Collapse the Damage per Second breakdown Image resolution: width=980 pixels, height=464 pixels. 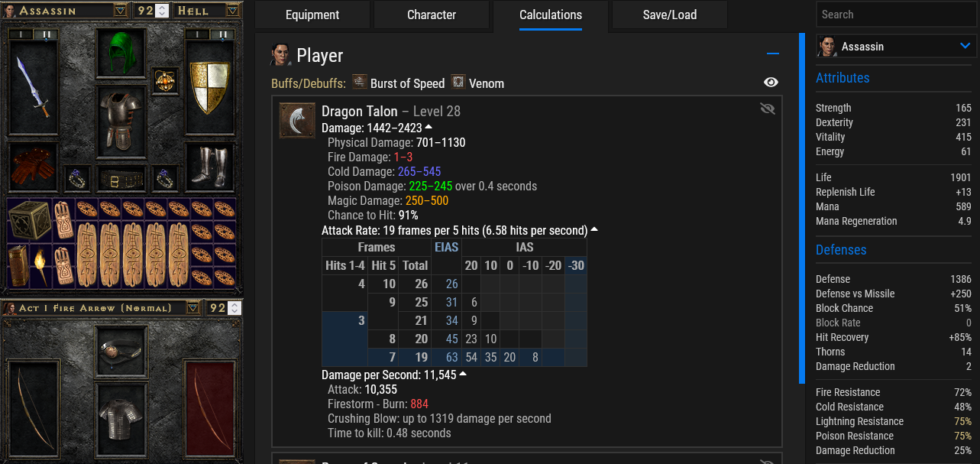pos(463,375)
